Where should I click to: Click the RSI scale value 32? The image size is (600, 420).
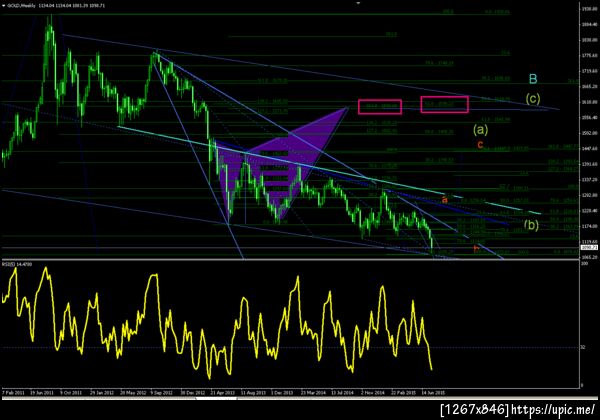[583, 347]
